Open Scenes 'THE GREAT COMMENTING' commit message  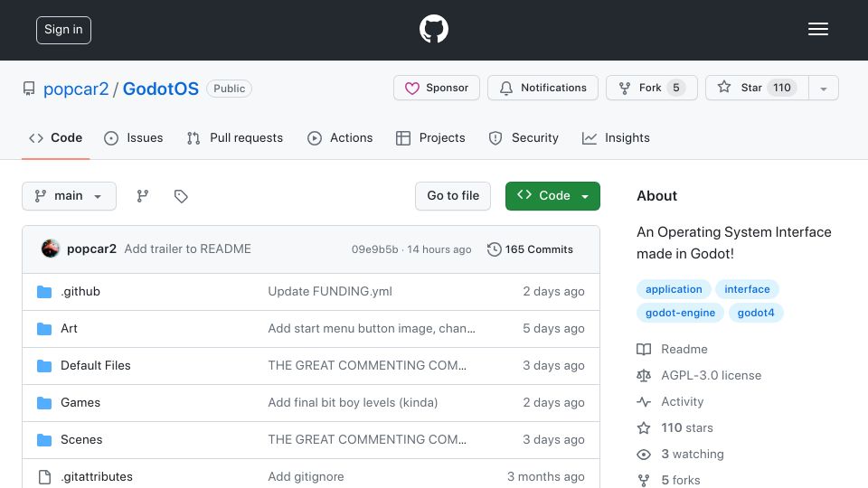367,440
